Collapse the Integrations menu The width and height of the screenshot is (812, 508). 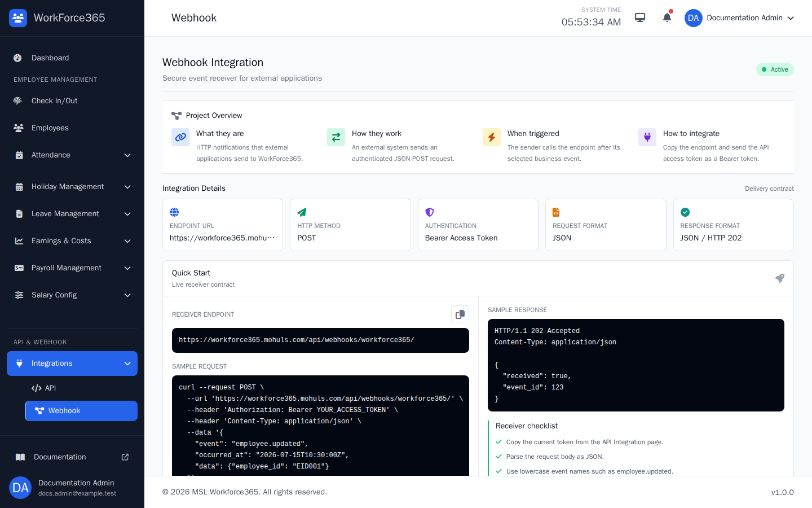[72, 364]
